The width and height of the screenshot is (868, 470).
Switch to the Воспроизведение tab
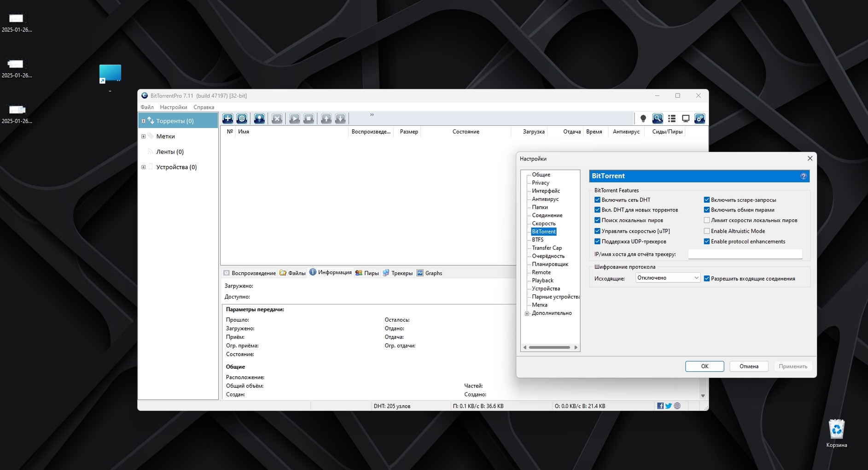[x=250, y=273]
